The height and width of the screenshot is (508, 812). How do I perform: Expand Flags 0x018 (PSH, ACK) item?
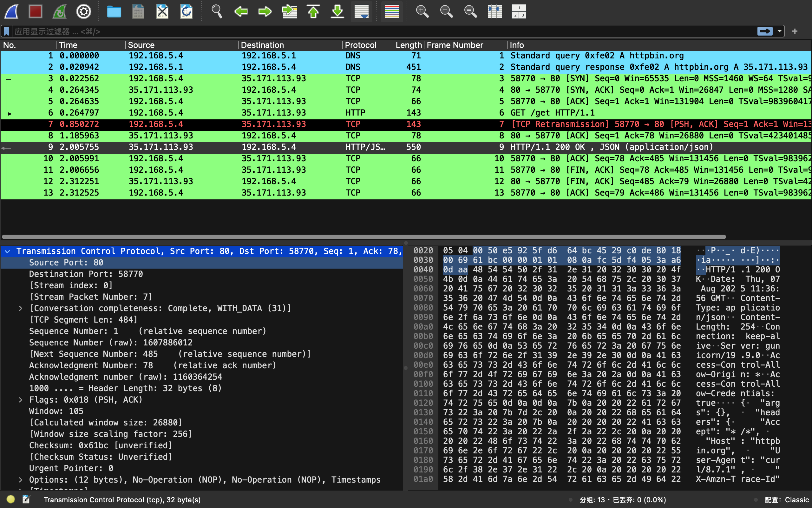21,400
